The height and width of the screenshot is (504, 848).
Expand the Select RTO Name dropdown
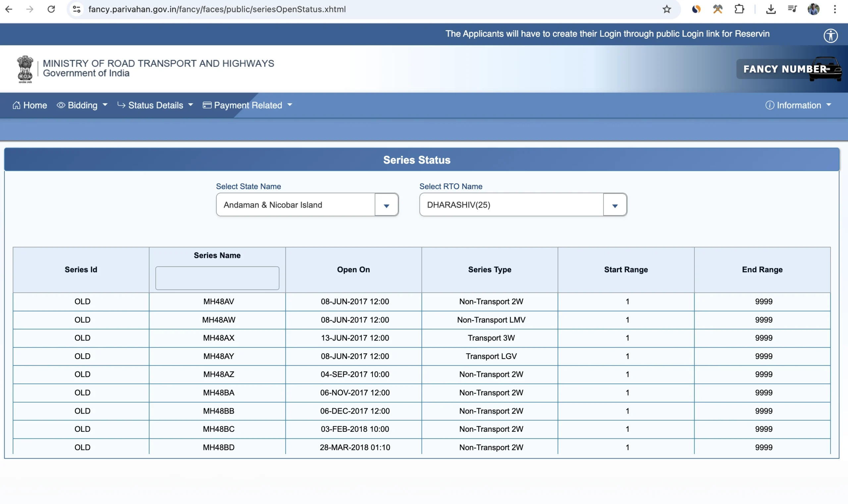coord(614,204)
